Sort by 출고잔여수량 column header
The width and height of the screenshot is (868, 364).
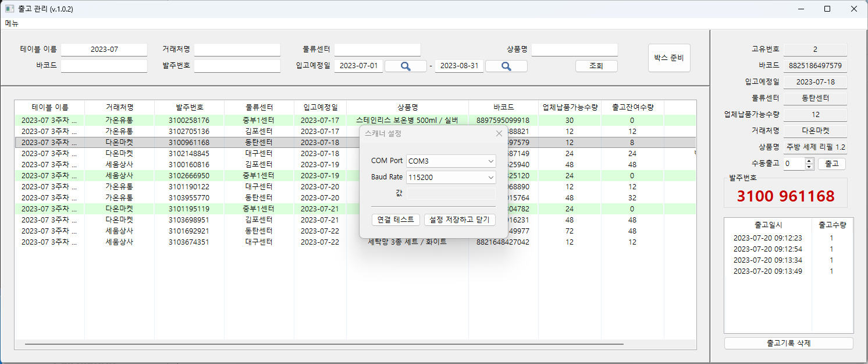pyautogui.click(x=632, y=108)
